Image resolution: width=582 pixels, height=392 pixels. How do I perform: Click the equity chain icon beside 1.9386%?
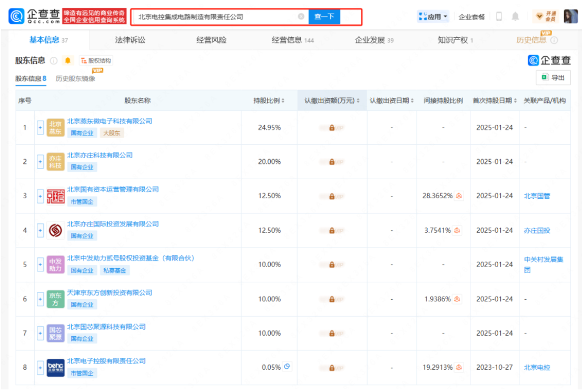click(x=457, y=299)
